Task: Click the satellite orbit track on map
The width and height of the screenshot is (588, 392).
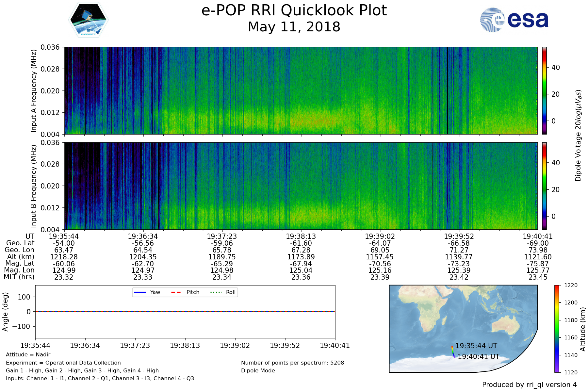Action: point(453,352)
